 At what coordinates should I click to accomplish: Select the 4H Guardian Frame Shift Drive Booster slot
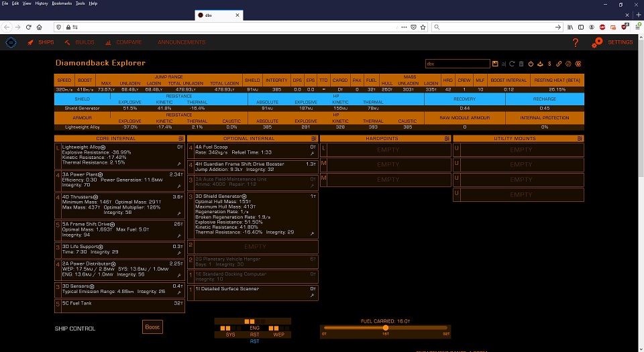253,166
